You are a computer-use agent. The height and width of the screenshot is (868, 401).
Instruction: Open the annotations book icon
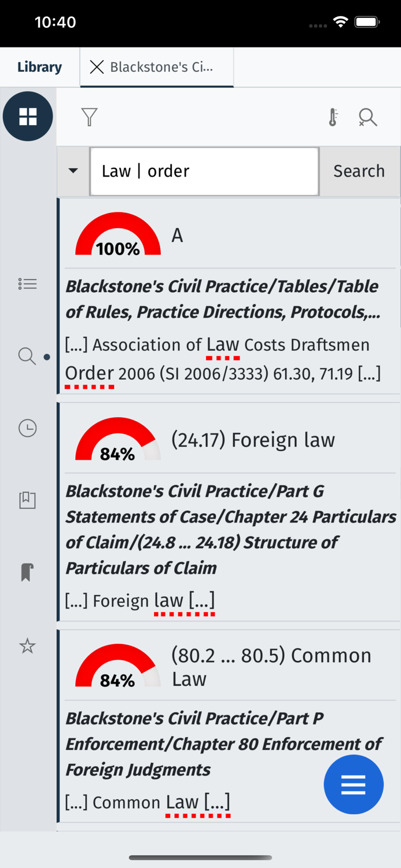pos(27,501)
